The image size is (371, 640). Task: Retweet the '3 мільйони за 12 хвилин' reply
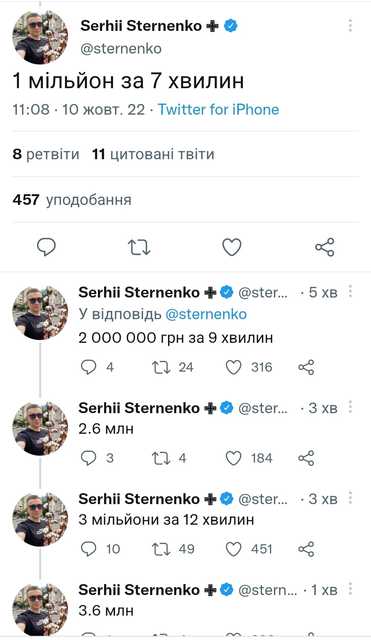click(x=160, y=549)
